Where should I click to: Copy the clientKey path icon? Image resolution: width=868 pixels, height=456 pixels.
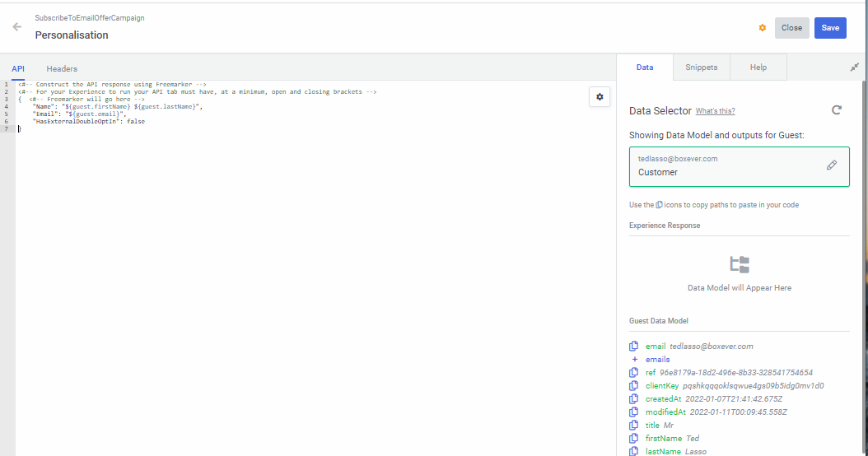pos(634,386)
